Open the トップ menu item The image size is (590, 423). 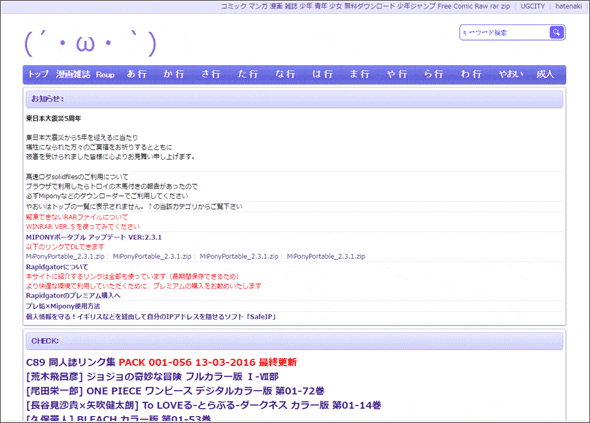[38, 74]
